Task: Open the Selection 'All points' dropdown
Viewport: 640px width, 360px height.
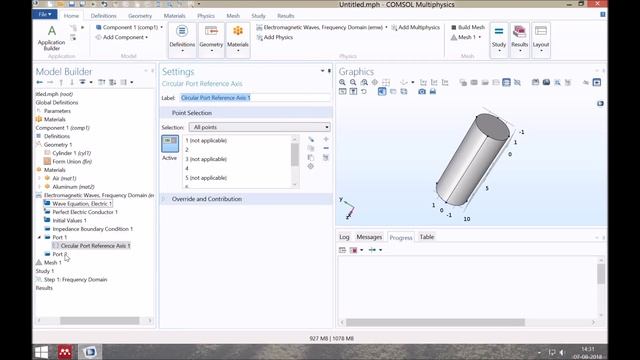Action: (260, 127)
